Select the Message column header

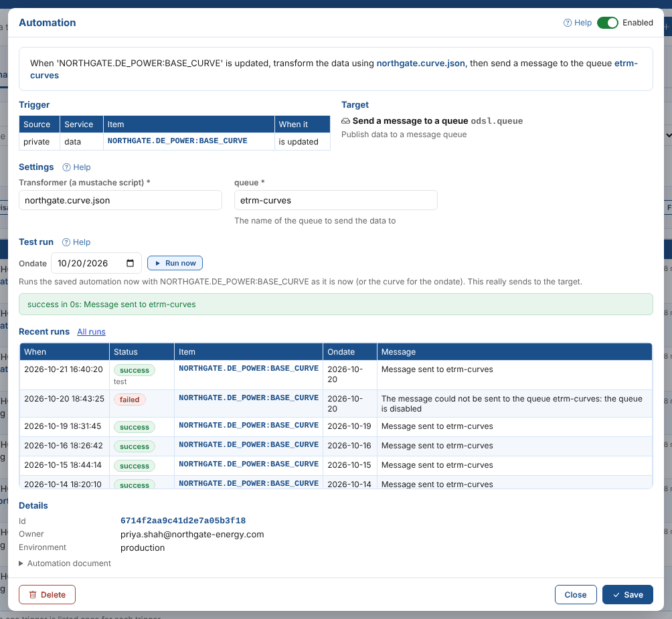[514, 352]
